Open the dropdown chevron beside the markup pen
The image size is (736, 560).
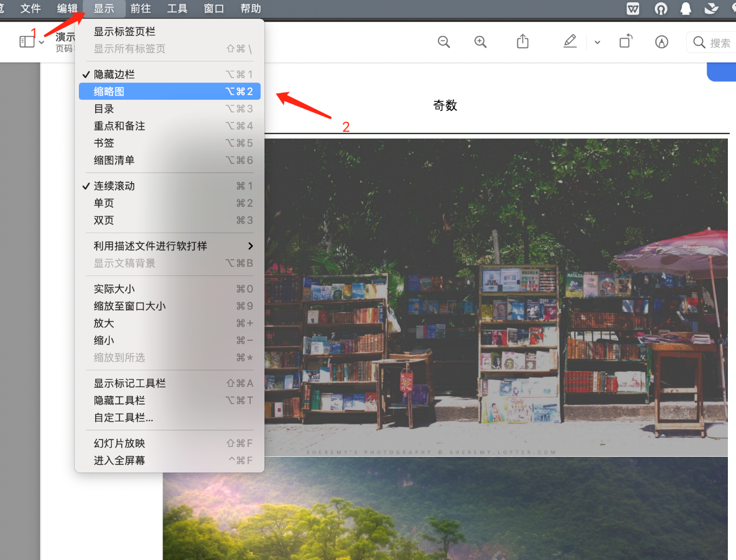pos(597,42)
